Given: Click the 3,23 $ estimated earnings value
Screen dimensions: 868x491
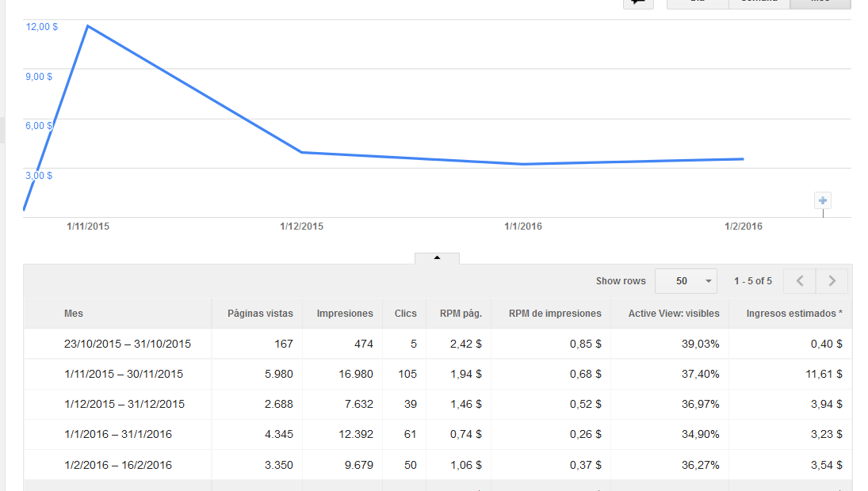Looking at the screenshot, I should point(827,434).
